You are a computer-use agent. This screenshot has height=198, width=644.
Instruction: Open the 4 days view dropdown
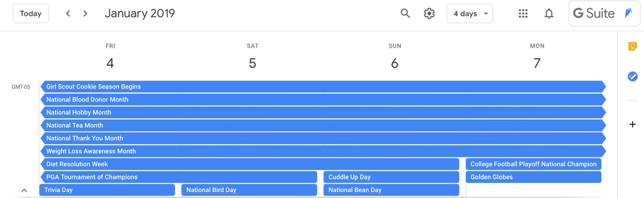pos(470,13)
